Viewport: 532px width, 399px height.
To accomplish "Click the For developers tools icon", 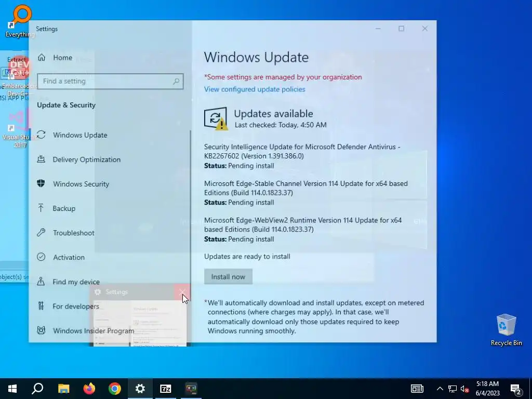I will (41, 306).
